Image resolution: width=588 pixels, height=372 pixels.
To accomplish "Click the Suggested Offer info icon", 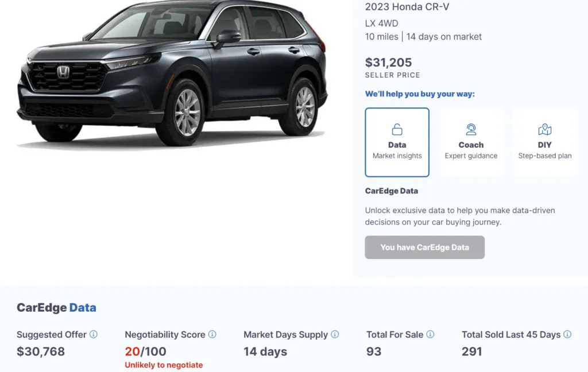I will (94, 334).
